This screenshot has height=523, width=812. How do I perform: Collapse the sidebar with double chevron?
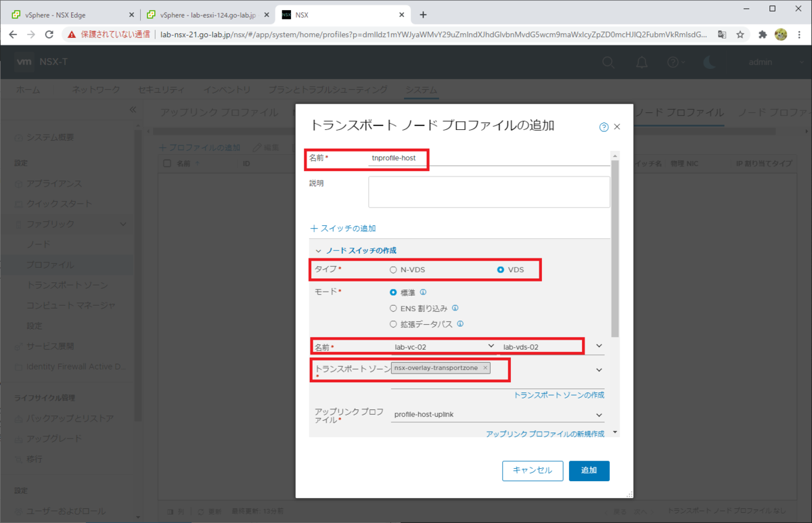click(x=133, y=110)
